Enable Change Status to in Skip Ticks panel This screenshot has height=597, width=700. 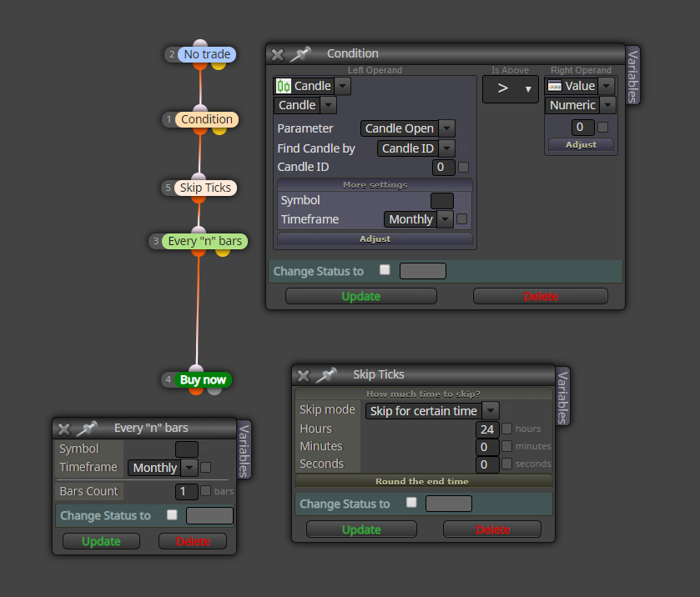point(411,503)
